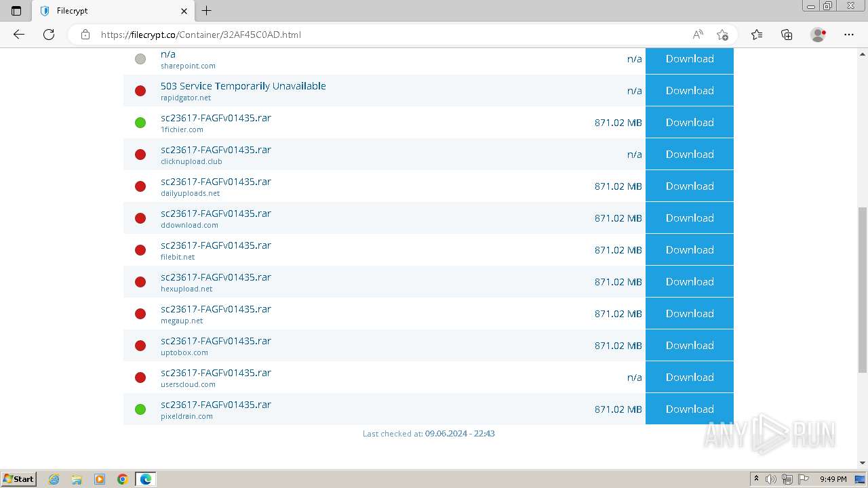Screen dimensions: 868x488
Task: Download the file from 1fichier.com
Action: [690, 122]
